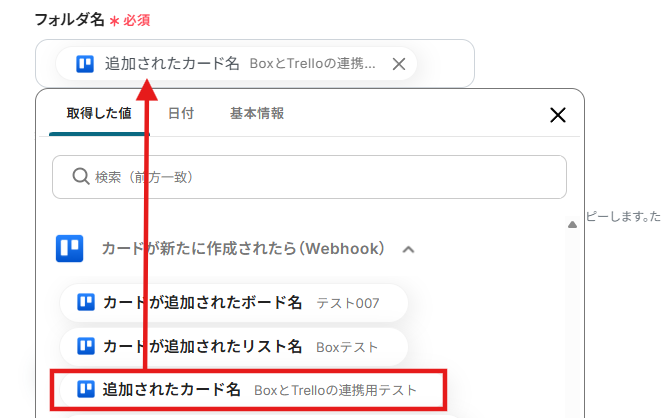The width and height of the screenshot is (663, 418).
Task: Open the 日付 tab
Action: pyautogui.click(x=181, y=113)
